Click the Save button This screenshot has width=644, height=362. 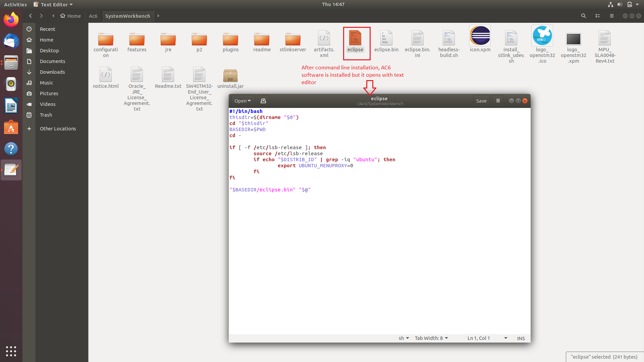point(481,101)
